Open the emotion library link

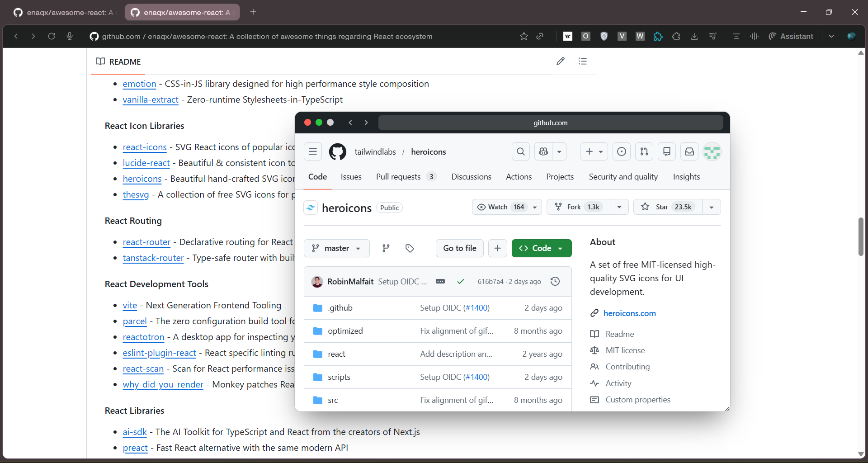pos(139,84)
